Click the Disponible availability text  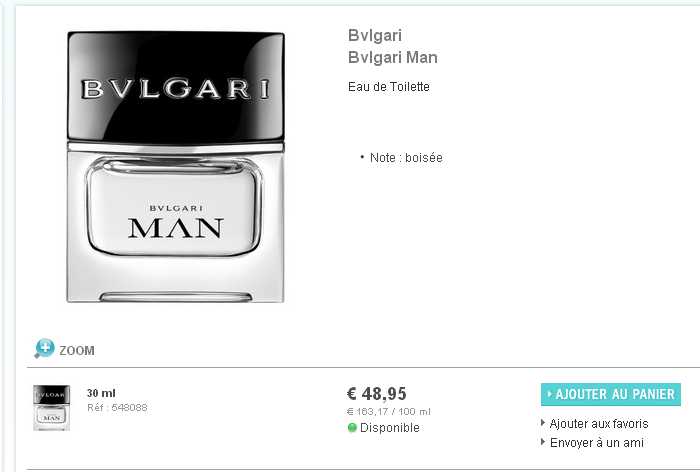point(390,428)
